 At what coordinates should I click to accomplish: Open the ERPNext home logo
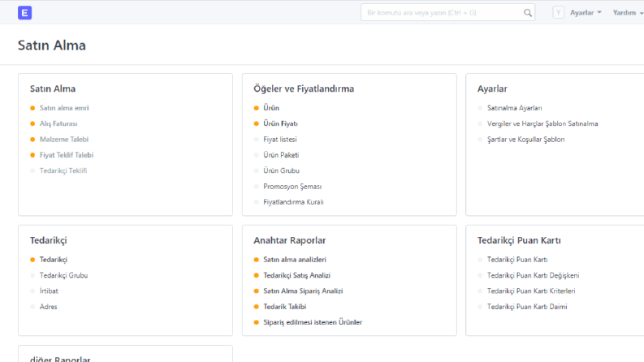[x=24, y=13]
